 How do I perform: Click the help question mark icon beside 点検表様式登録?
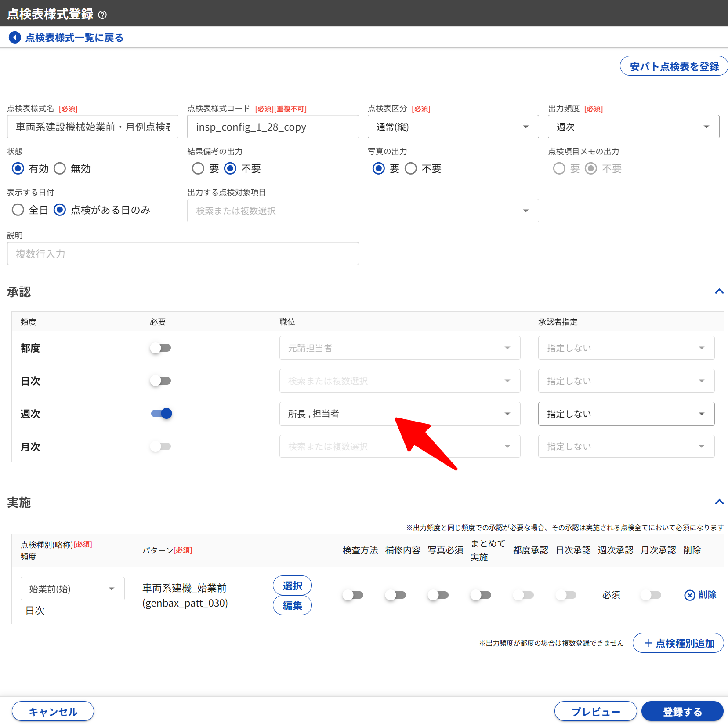(x=102, y=15)
